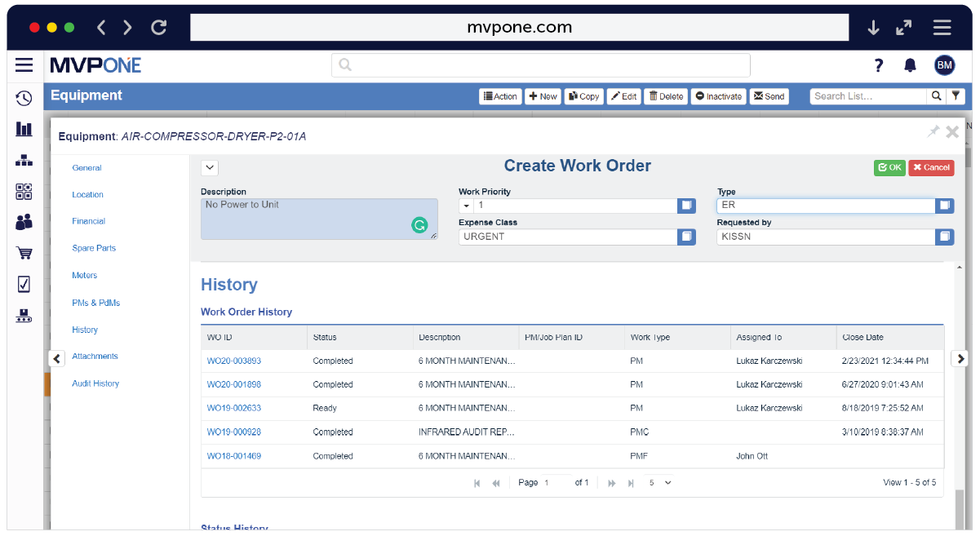Expand the chevron dropdown above Description
The width and height of the screenshot is (980, 536).
pyautogui.click(x=209, y=167)
